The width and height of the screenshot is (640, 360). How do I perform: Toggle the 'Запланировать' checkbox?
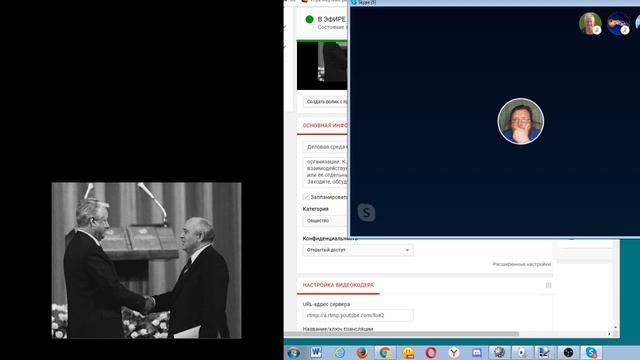[x=307, y=197]
